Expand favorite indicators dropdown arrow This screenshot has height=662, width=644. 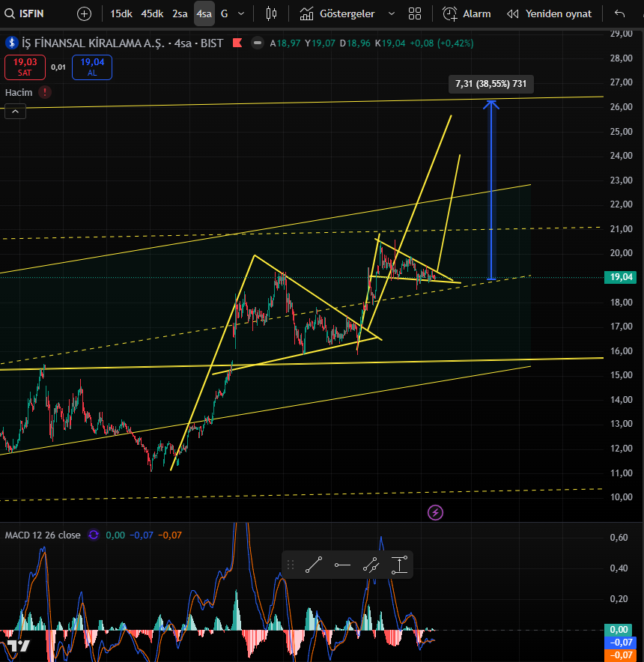pyautogui.click(x=392, y=14)
